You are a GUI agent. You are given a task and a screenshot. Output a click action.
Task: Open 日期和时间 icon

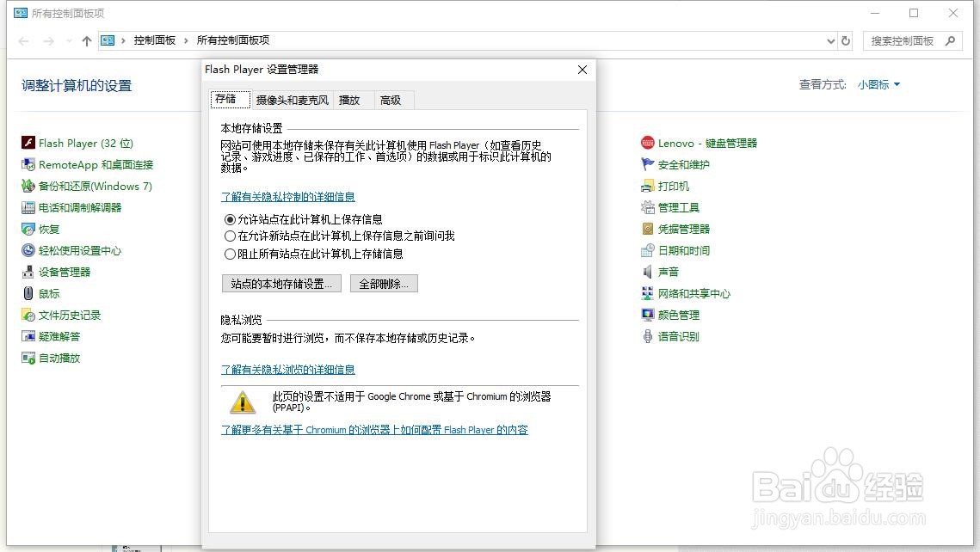(x=648, y=250)
